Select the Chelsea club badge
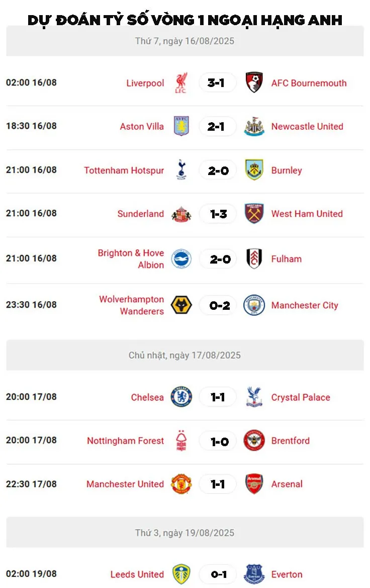The image size is (370, 588). coord(181,397)
